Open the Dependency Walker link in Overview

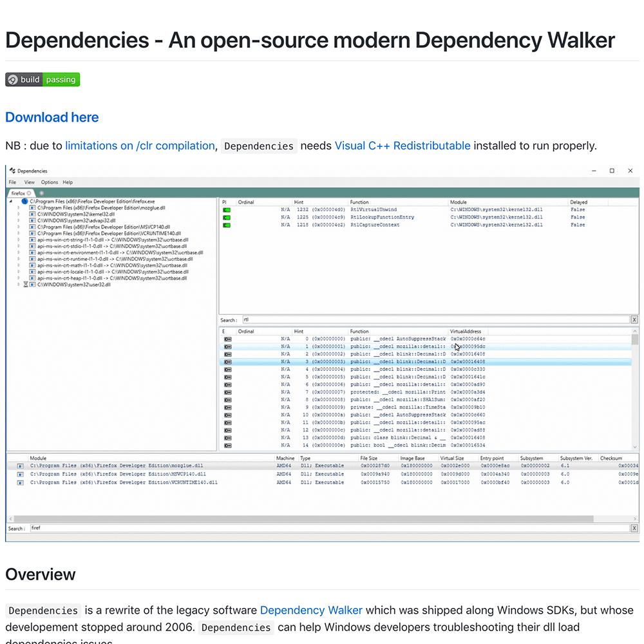coord(311,611)
